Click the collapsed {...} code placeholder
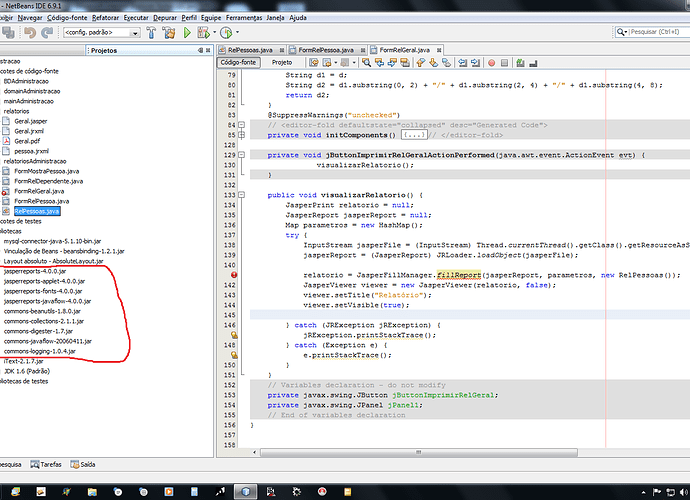This screenshot has width=690, height=500. click(x=414, y=135)
